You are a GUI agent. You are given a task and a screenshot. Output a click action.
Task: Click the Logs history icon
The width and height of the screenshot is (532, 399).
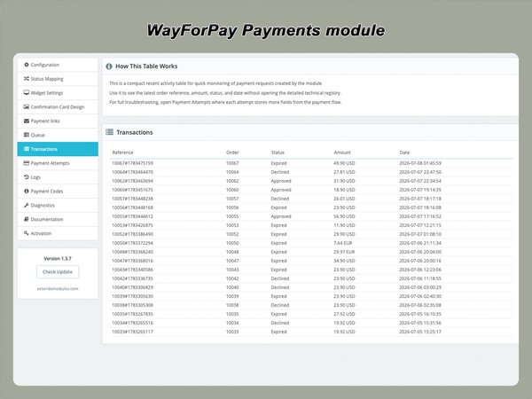tap(26, 177)
